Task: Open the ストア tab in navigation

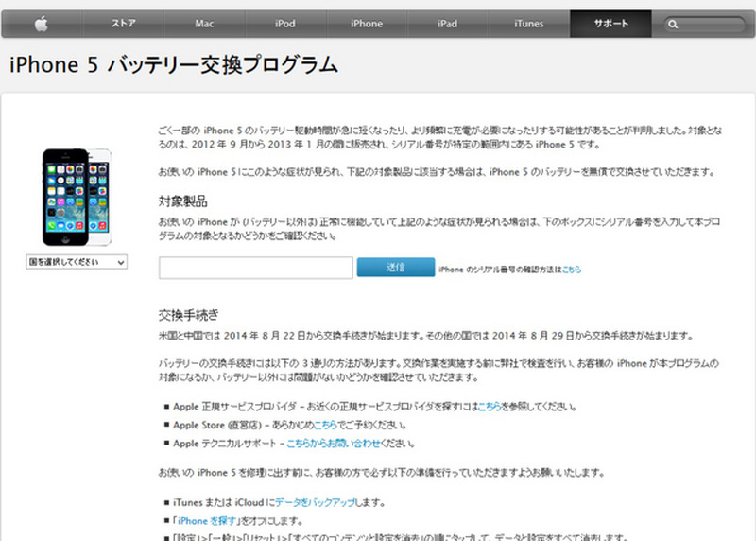Action: [x=123, y=23]
